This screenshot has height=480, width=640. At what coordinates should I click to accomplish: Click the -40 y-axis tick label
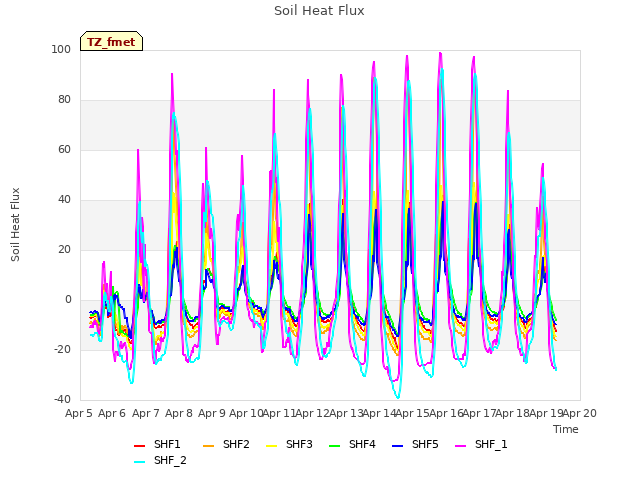pos(62,399)
